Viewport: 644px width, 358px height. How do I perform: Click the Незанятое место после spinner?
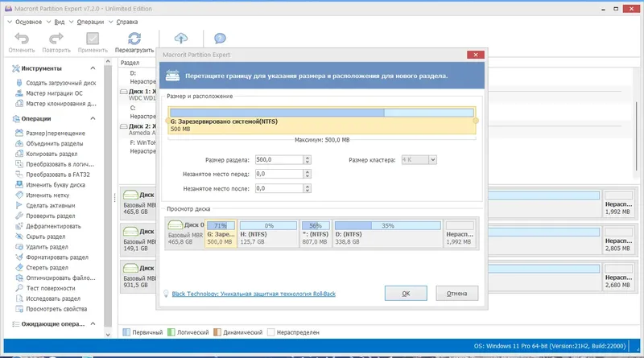point(308,188)
